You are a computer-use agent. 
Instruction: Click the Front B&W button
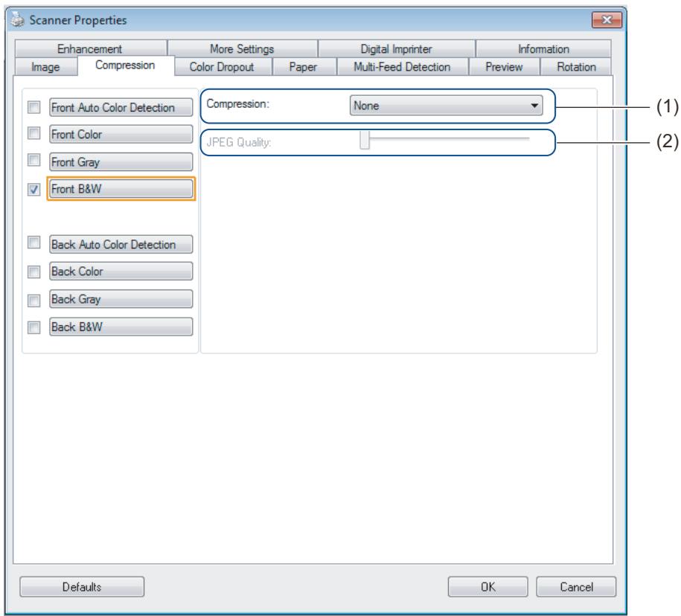pyautogui.click(x=121, y=189)
